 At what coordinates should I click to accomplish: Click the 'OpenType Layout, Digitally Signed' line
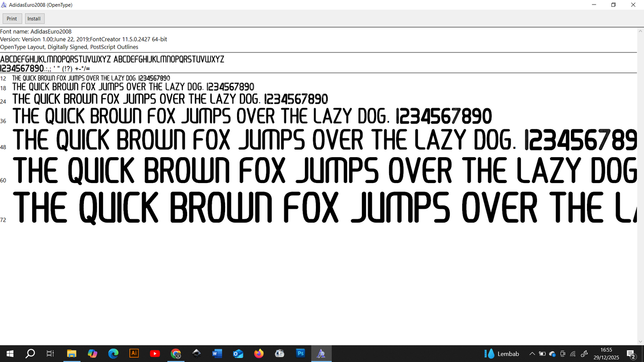[69, 47]
